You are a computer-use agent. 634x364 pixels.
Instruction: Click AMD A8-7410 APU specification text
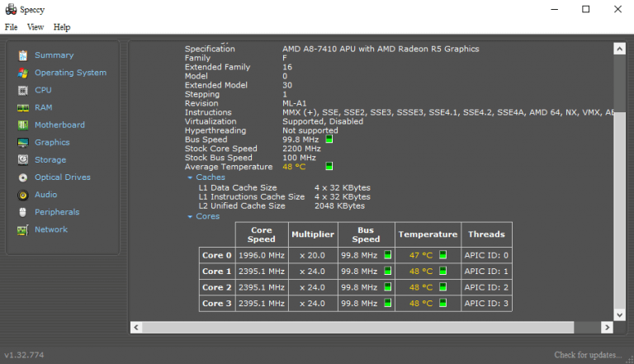click(x=381, y=49)
